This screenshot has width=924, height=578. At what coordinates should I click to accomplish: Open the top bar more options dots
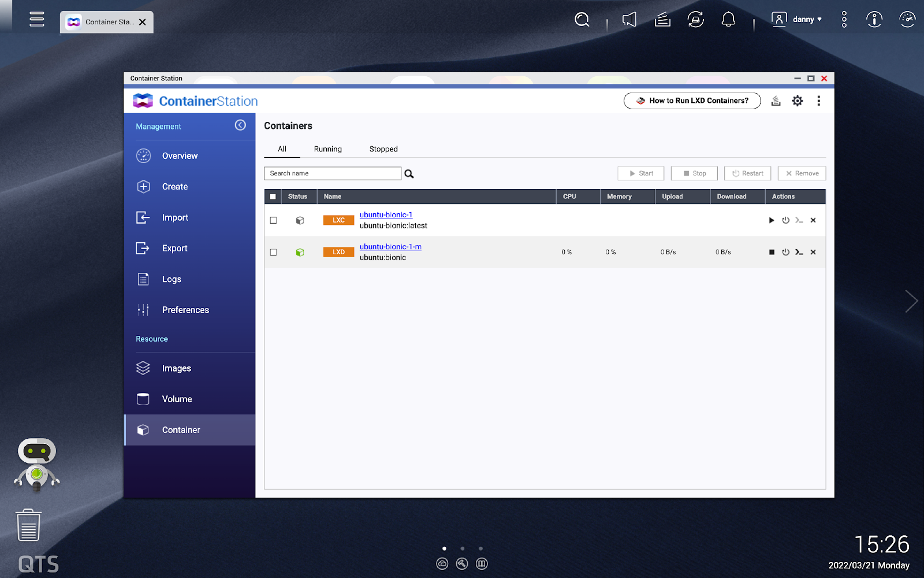[x=844, y=20]
